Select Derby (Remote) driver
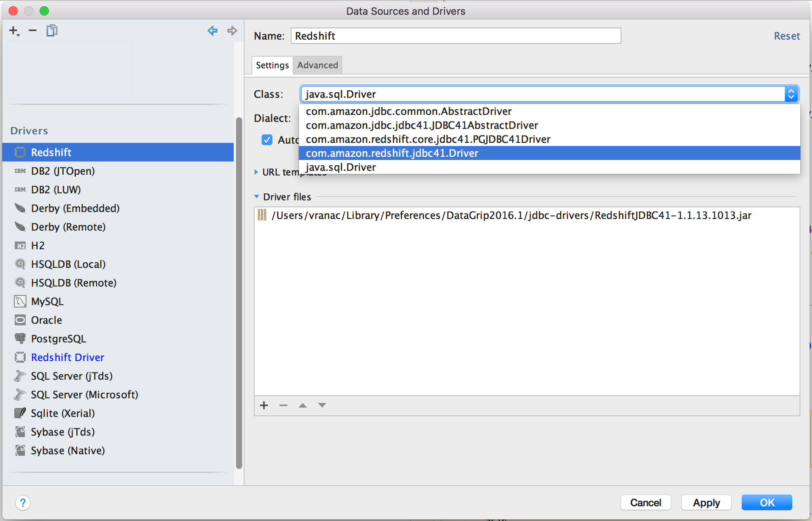The width and height of the screenshot is (812, 521). 118,227
